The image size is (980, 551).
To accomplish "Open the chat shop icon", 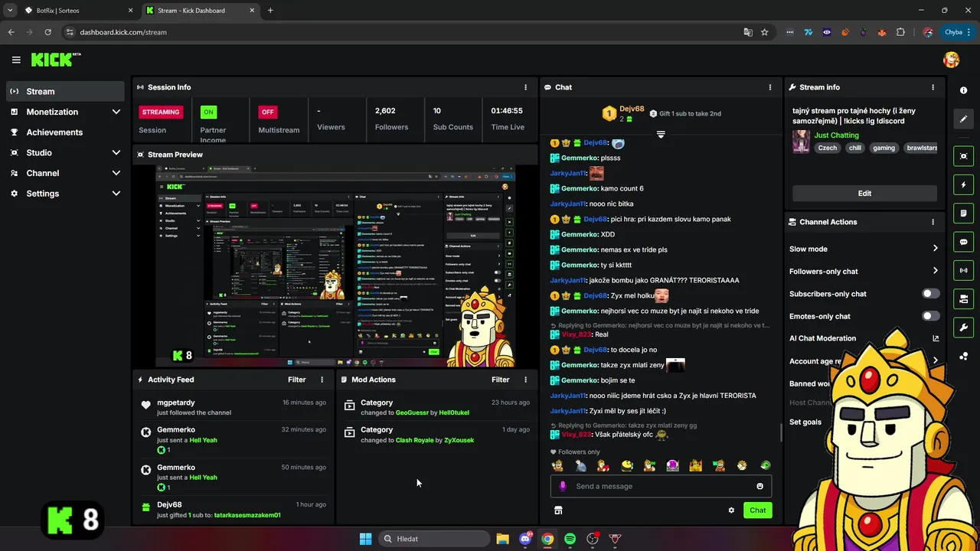I will (x=558, y=510).
